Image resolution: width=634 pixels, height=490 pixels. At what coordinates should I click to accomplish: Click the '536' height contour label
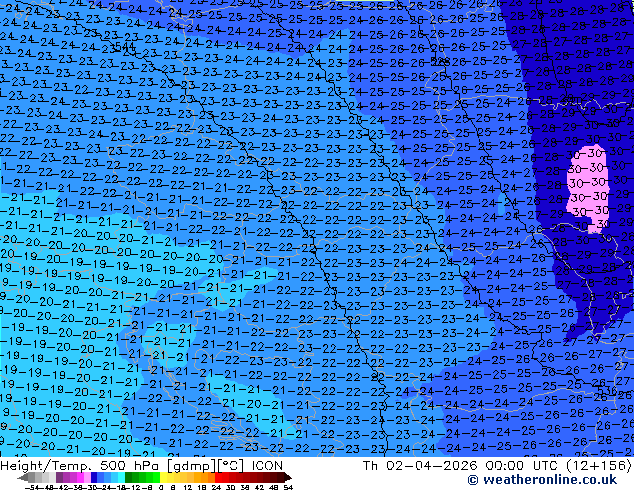click(x=608, y=391)
